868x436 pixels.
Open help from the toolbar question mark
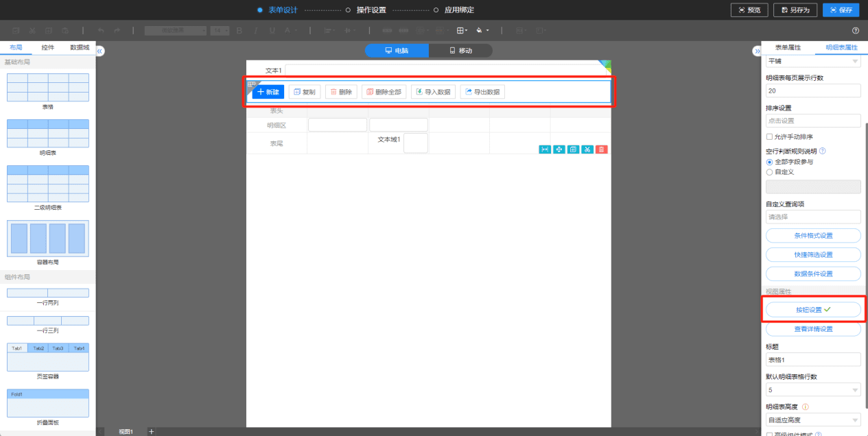[x=856, y=31]
